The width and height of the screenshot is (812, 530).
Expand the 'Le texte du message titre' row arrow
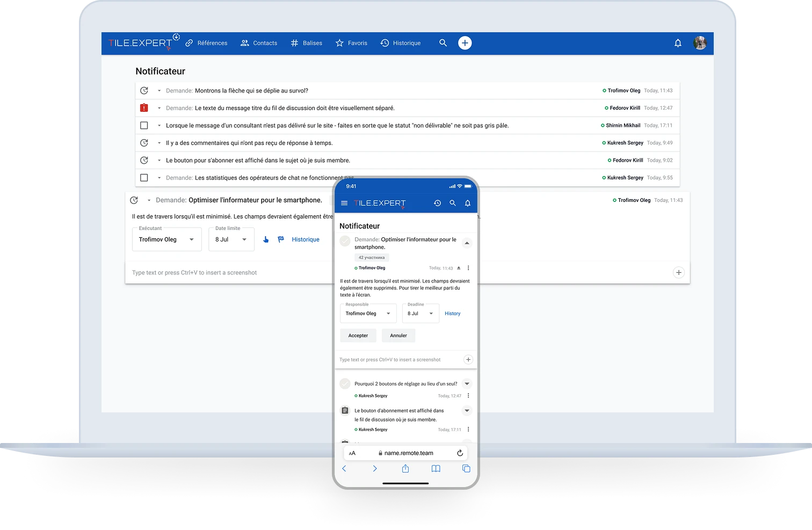159,108
